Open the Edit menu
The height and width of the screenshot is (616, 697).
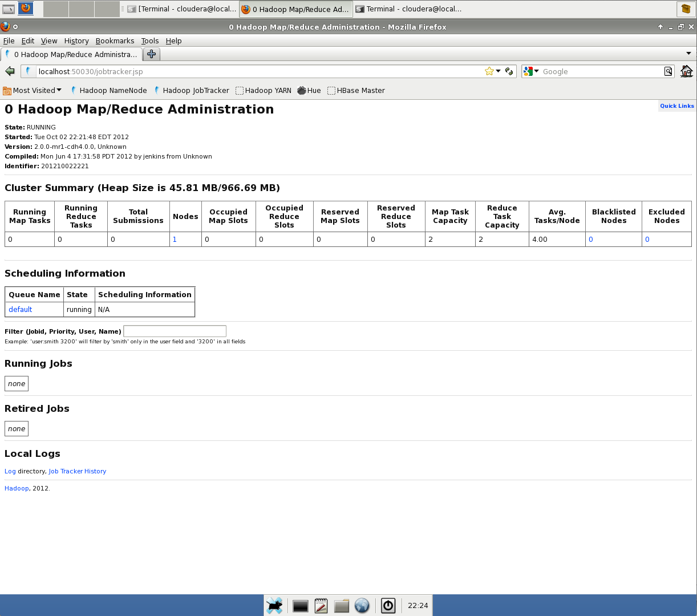point(28,40)
